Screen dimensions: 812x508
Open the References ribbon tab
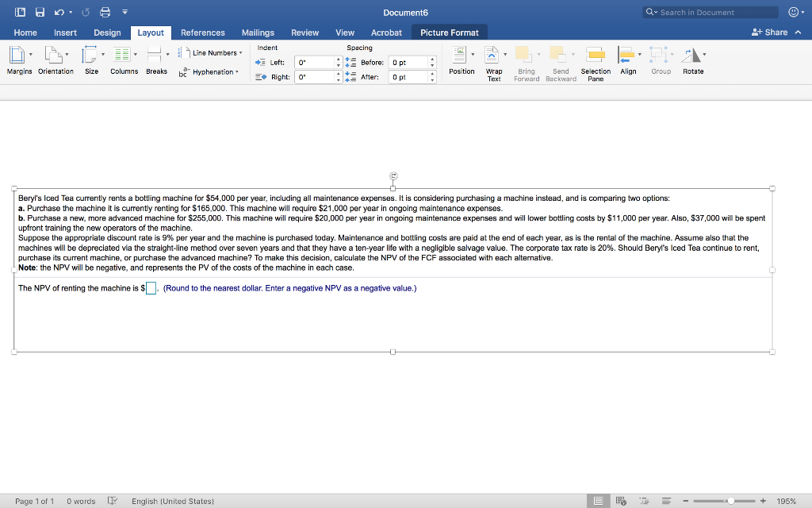(202, 33)
